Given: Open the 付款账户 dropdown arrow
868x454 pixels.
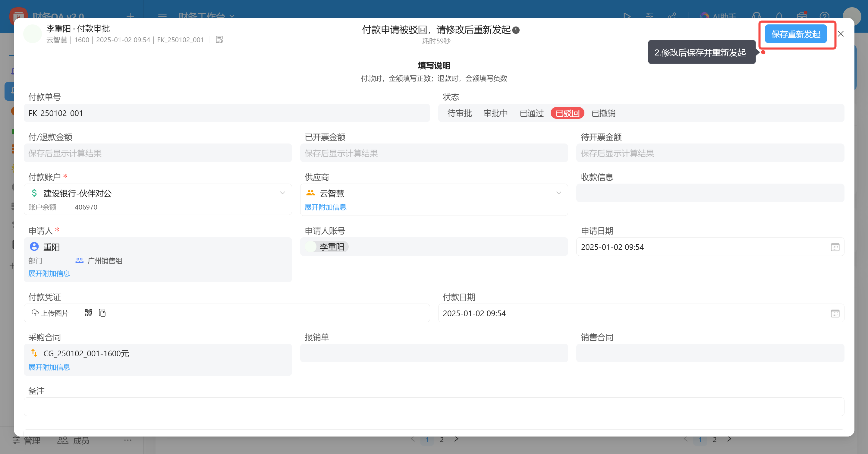Looking at the screenshot, I should [x=282, y=193].
